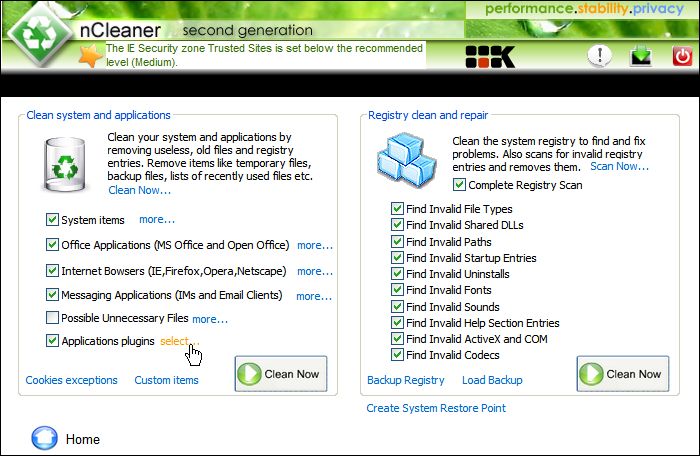
Task: Toggle the Internet Bowsers checkbox
Action: (52, 271)
